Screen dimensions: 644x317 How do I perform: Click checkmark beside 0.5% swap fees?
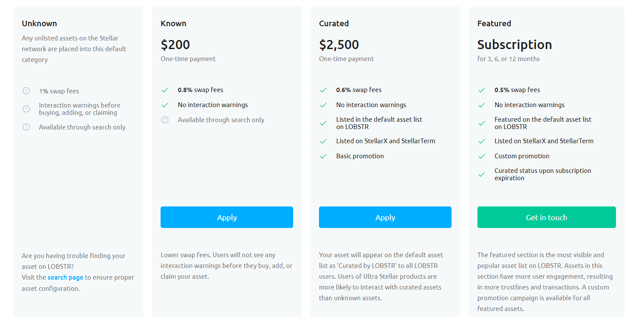coord(482,90)
